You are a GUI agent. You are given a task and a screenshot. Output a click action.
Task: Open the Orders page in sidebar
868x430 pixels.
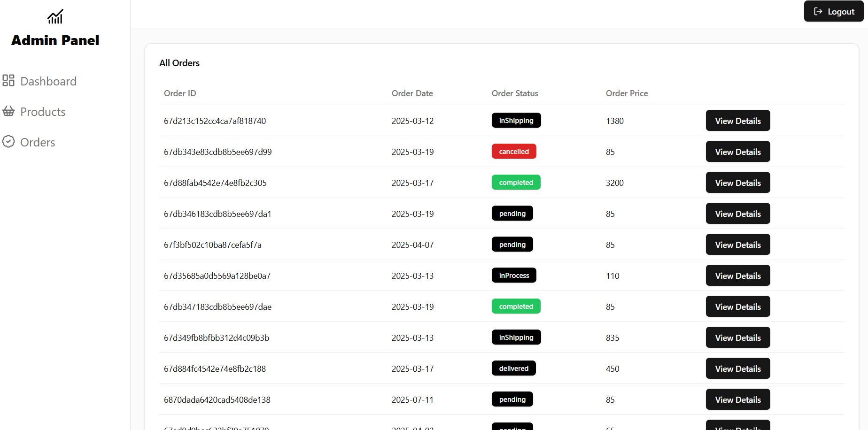38,142
